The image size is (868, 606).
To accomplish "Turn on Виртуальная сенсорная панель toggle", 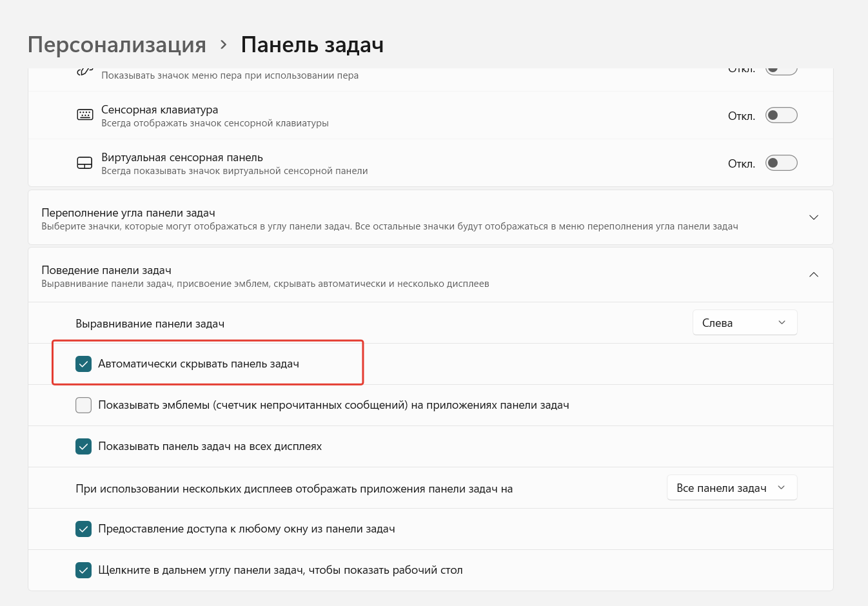I will coord(781,163).
